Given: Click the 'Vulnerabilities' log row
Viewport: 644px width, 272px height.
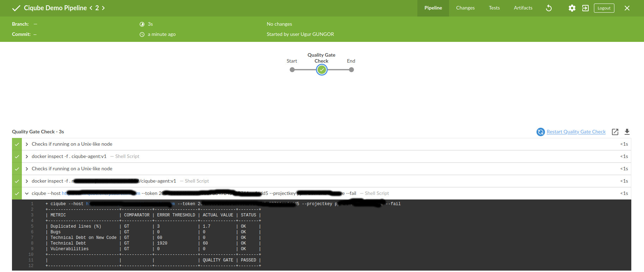Looking at the screenshot, I should 153,249.
